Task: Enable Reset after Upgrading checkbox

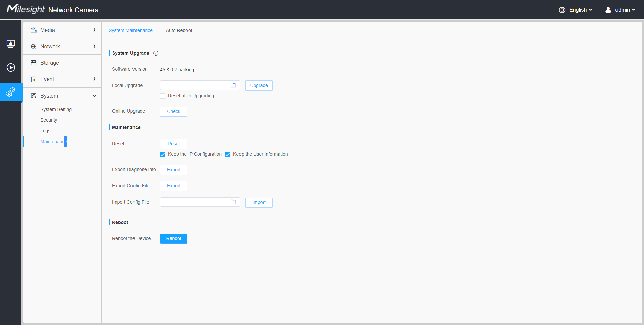Action: pos(163,96)
